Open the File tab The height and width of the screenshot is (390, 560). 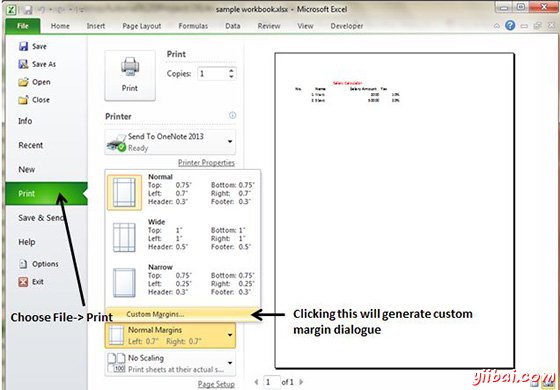(x=23, y=26)
